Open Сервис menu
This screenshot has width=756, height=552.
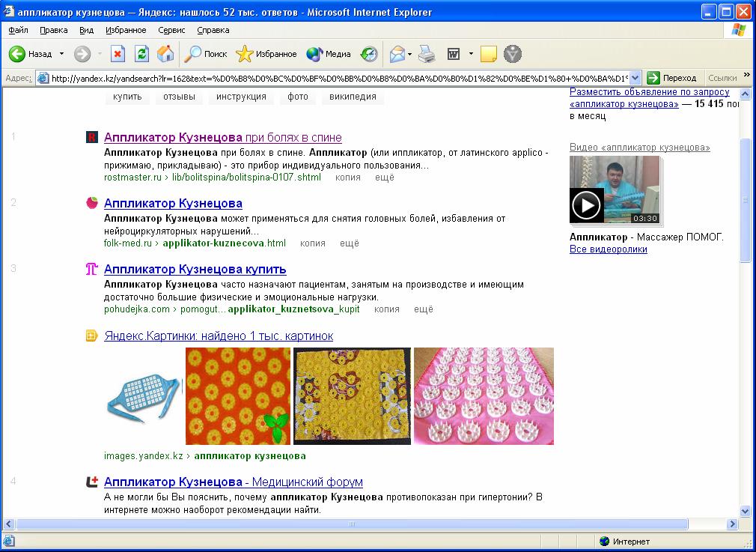pyautogui.click(x=171, y=30)
